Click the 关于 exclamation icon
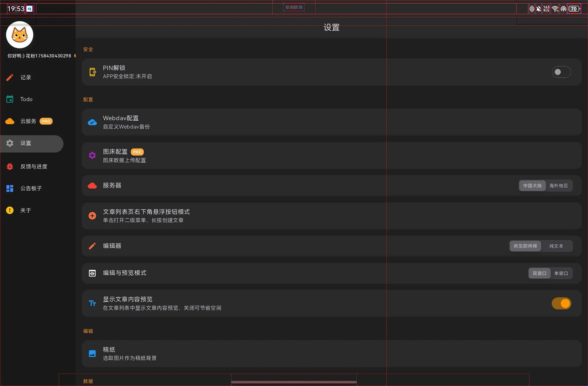The height and width of the screenshot is (386, 588). pos(10,210)
